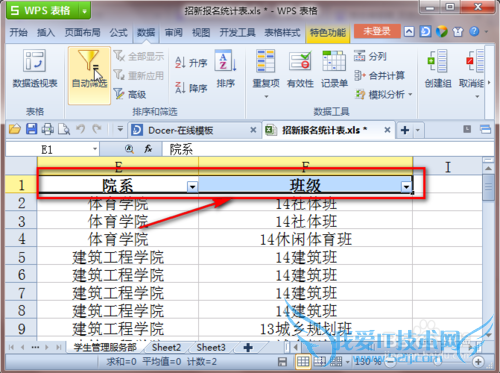Select cell containing 14休闲体育班

tap(306, 239)
